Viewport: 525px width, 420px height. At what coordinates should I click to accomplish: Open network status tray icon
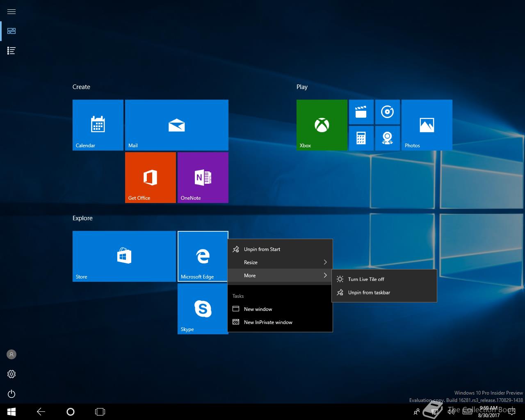pyautogui.click(x=435, y=411)
